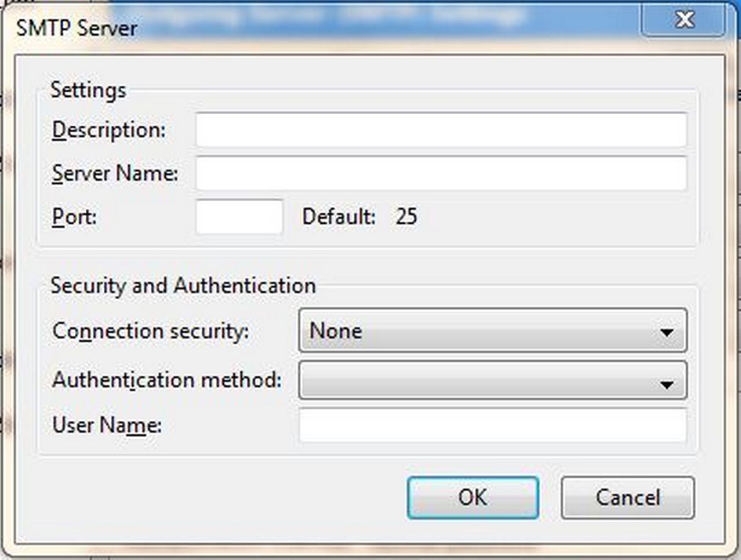
Task: Click the arrow on Connection security dropdown
Action: pos(667,332)
